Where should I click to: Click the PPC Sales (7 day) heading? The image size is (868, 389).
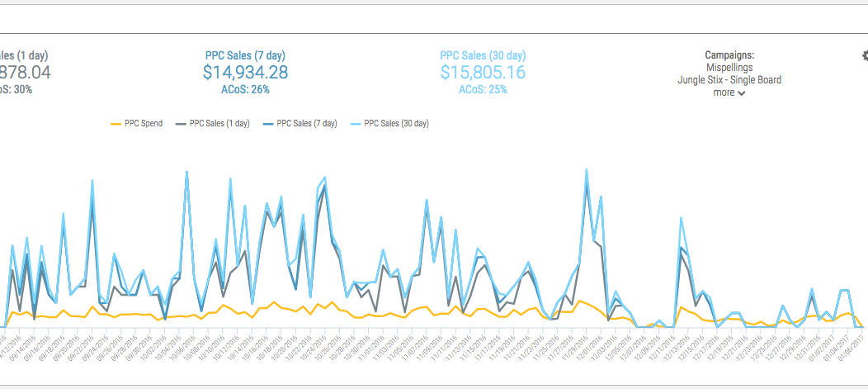(x=245, y=55)
